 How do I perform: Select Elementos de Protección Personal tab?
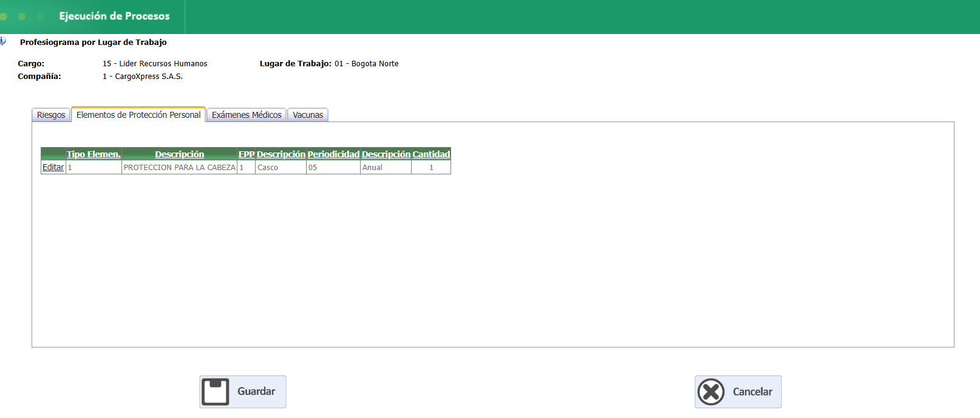tap(138, 115)
